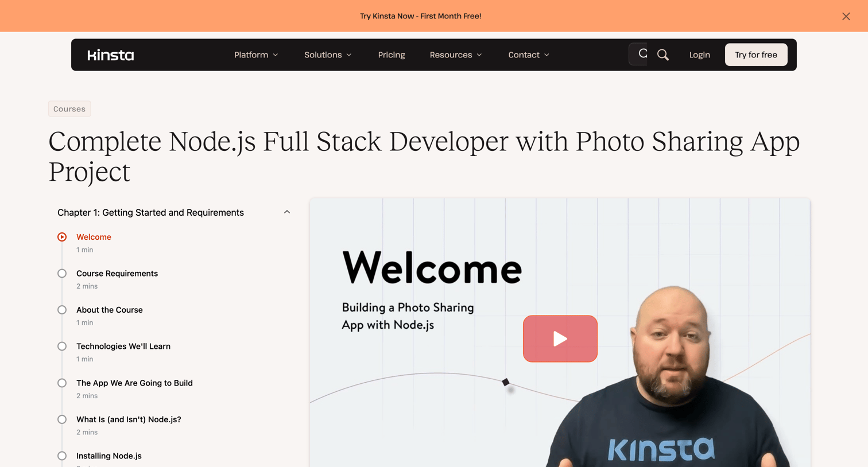
Task: Open the Installing Node.js lesson
Action: pyautogui.click(x=109, y=456)
